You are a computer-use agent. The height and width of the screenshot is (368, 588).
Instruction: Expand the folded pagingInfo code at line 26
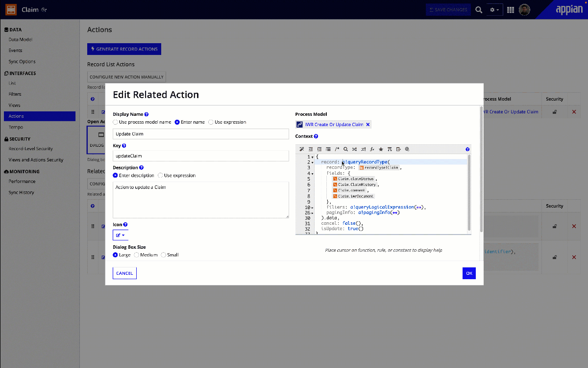[312, 213]
